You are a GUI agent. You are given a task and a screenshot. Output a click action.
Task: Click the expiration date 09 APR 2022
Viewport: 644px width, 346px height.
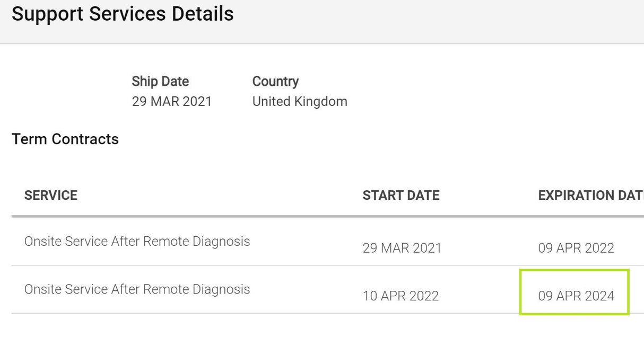[576, 248]
